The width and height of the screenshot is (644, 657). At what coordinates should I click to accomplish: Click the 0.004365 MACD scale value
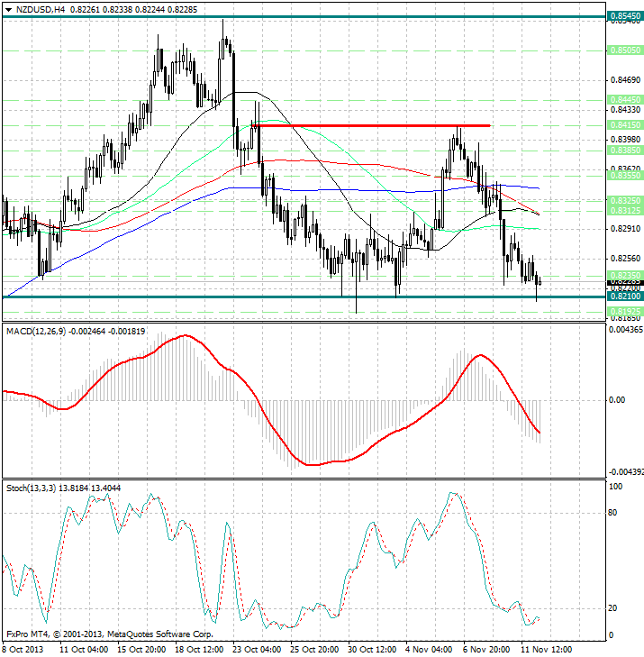point(626,330)
